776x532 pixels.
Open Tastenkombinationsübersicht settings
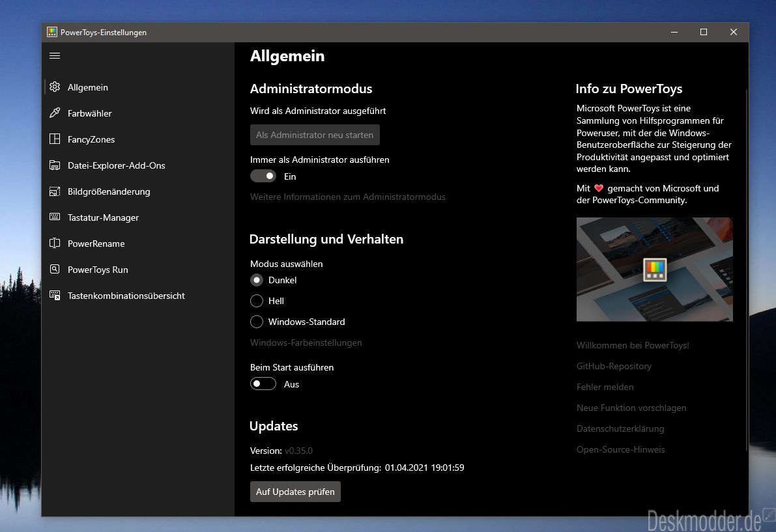point(139,296)
